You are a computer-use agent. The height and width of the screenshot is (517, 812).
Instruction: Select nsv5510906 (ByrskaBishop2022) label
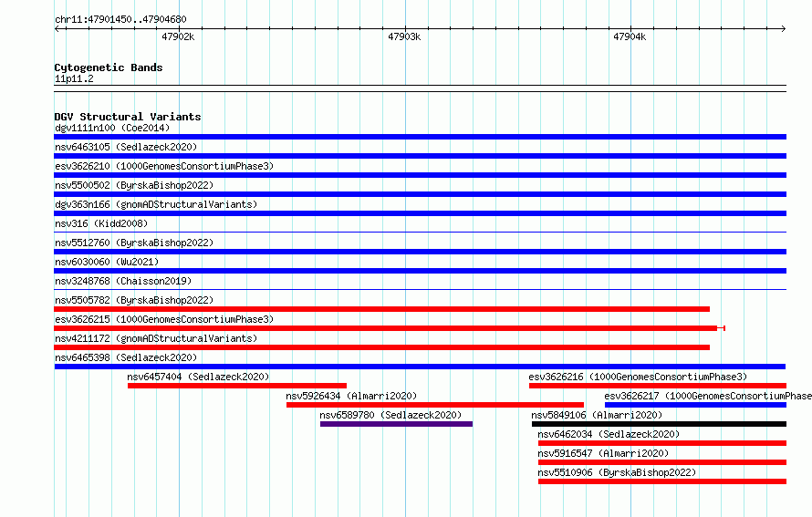[x=617, y=472]
